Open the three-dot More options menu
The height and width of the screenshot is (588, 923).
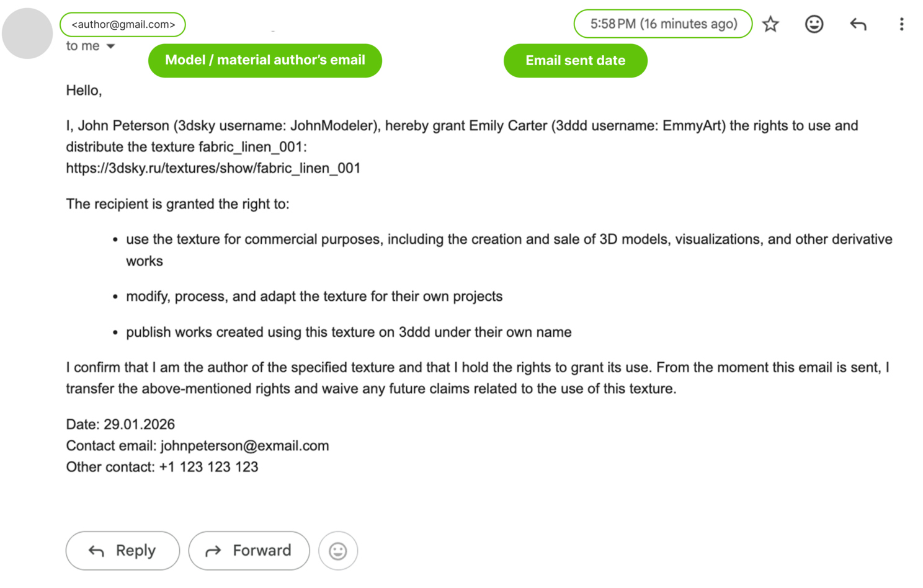coord(901,24)
